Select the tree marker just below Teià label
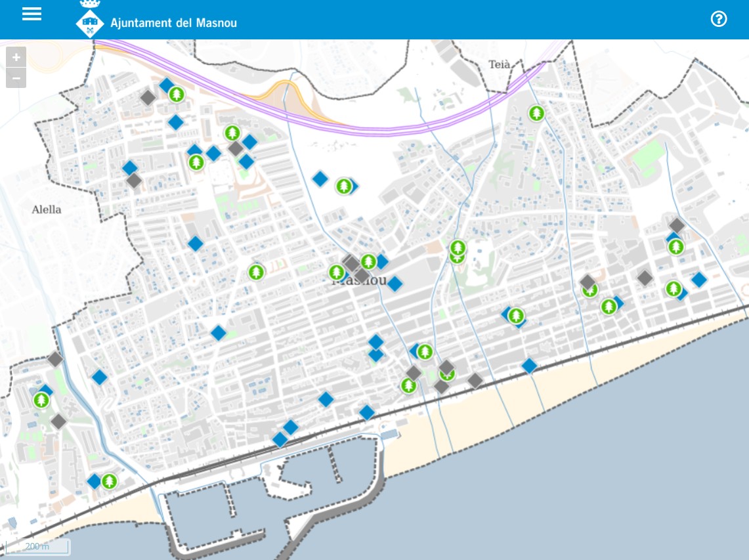Screen dimensions: 749x560 coord(536,113)
